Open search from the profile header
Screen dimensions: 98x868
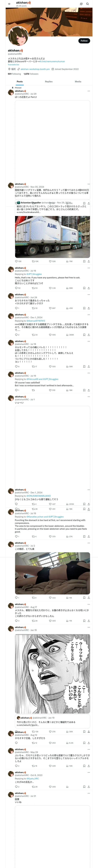tap(88, 4)
